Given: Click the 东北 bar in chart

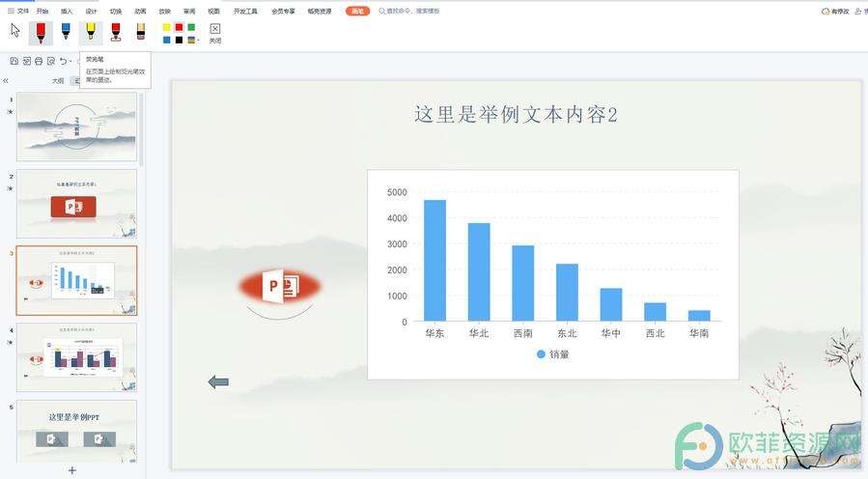Looking at the screenshot, I should [567, 293].
